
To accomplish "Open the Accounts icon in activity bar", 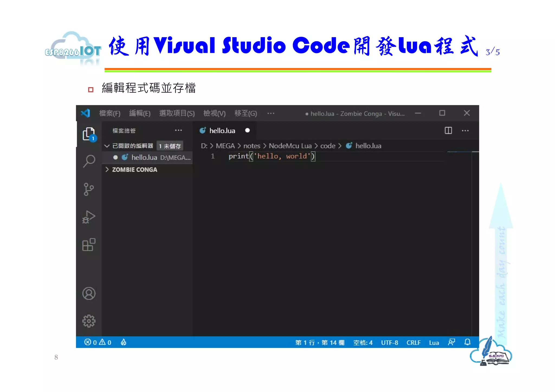I will pos(89,293).
